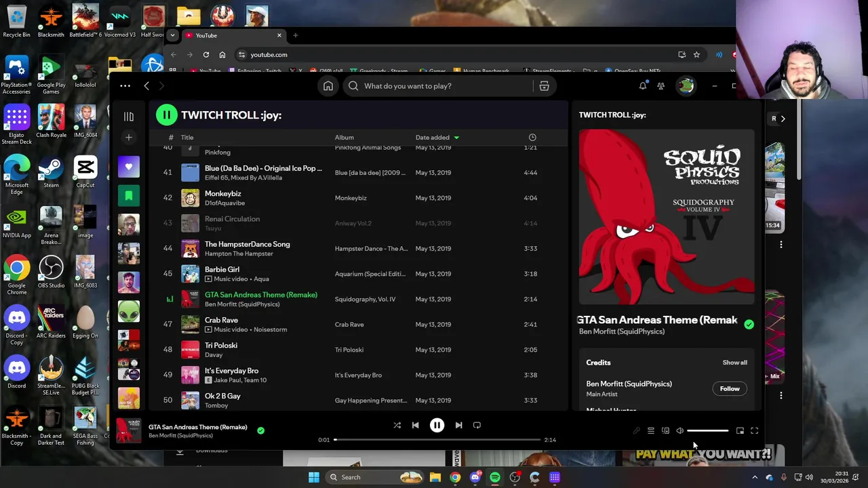
Task: Toggle liked checkmark in bottom player bar
Action: click(260, 430)
